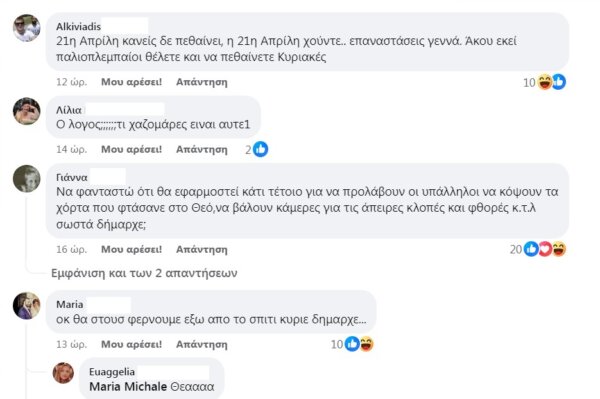
Task: Reply to Maria's comment via 'Απάντηση'
Action: (202, 344)
